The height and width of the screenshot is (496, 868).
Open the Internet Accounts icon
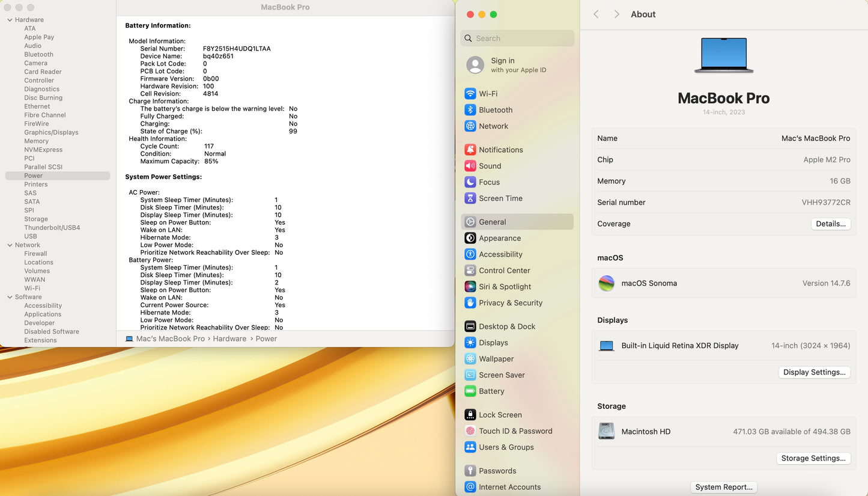[470, 487]
